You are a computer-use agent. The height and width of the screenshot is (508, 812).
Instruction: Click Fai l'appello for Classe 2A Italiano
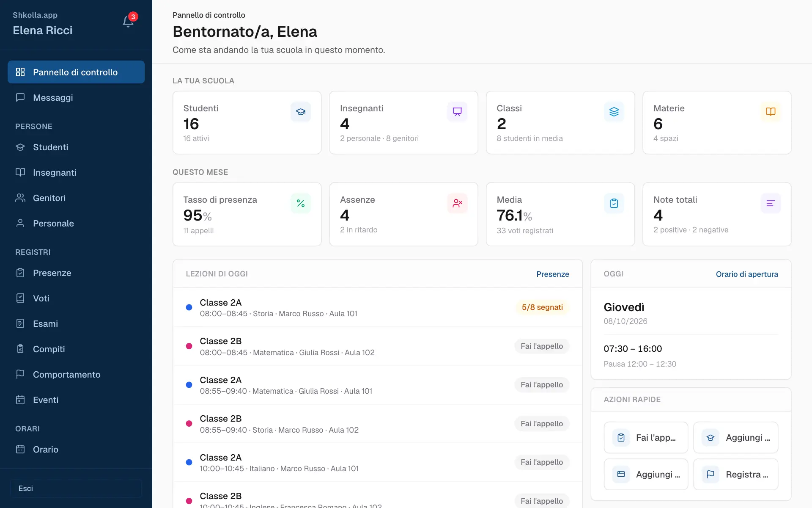pos(542,462)
